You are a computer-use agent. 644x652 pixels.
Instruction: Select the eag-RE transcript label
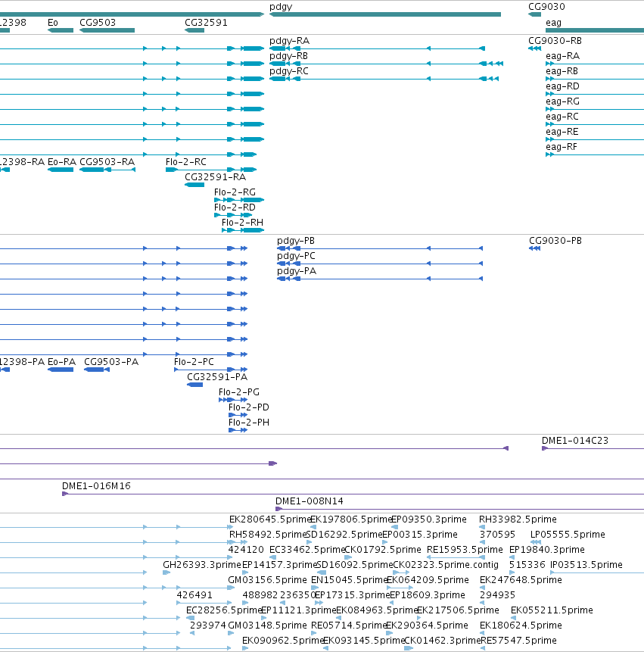click(x=562, y=132)
